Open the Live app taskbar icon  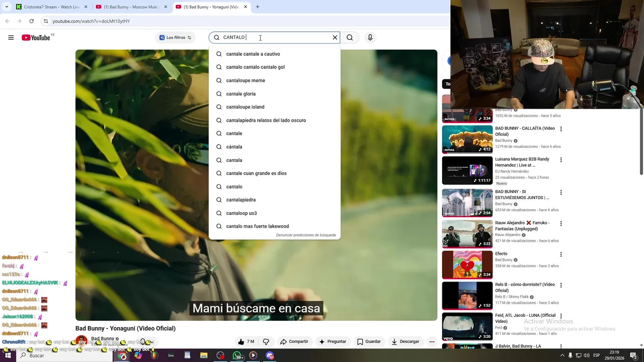[x=171, y=355]
